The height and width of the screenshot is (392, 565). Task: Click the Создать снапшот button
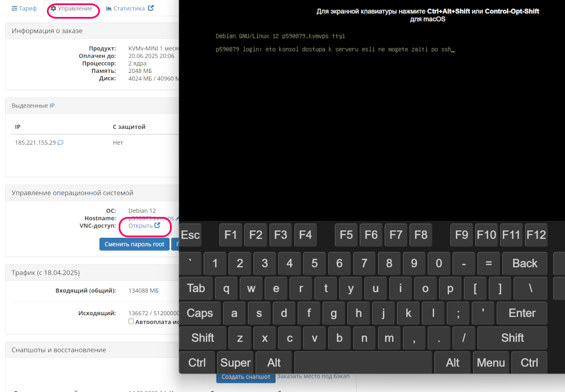click(245, 377)
